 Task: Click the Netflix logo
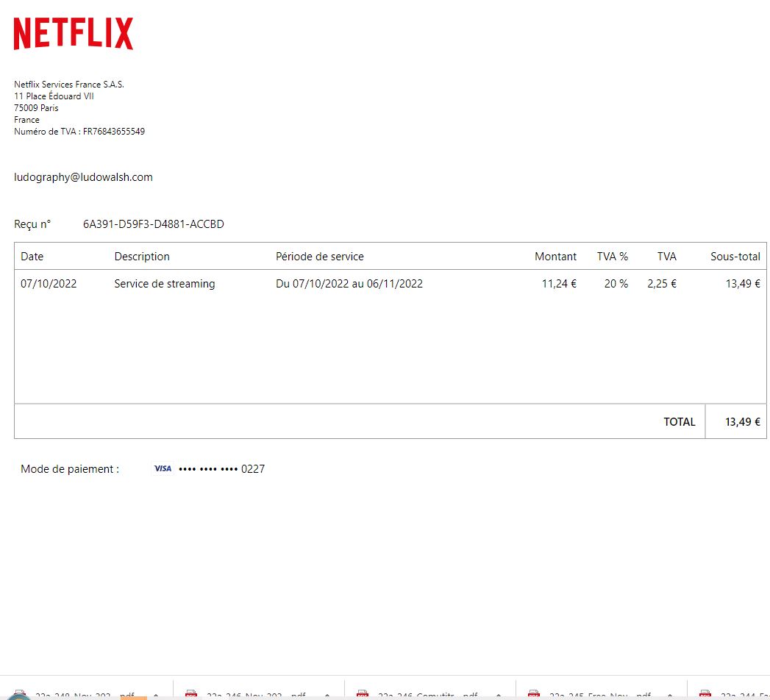click(x=74, y=34)
